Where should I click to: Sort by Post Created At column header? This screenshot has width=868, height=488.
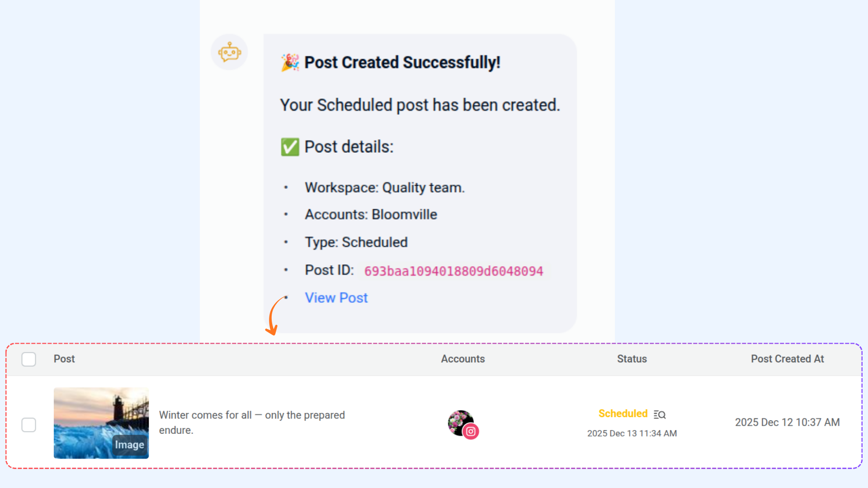[788, 359]
